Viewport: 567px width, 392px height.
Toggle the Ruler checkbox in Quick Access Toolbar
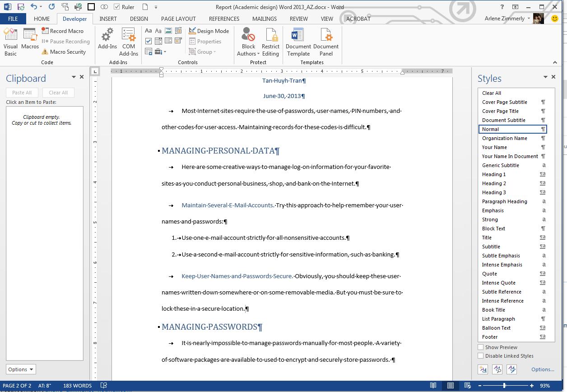pos(116,7)
